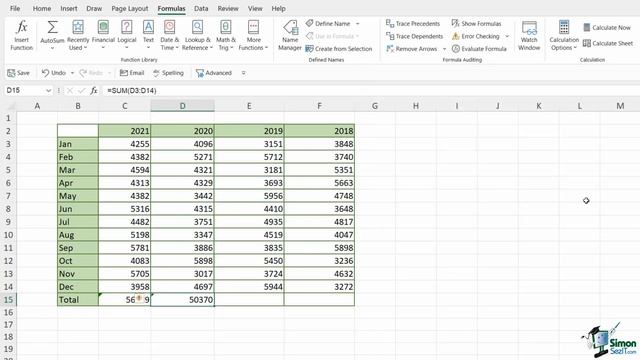The width and height of the screenshot is (640, 360).
Task: Click Calculate Sheet
Action: [x=608, y=43]
